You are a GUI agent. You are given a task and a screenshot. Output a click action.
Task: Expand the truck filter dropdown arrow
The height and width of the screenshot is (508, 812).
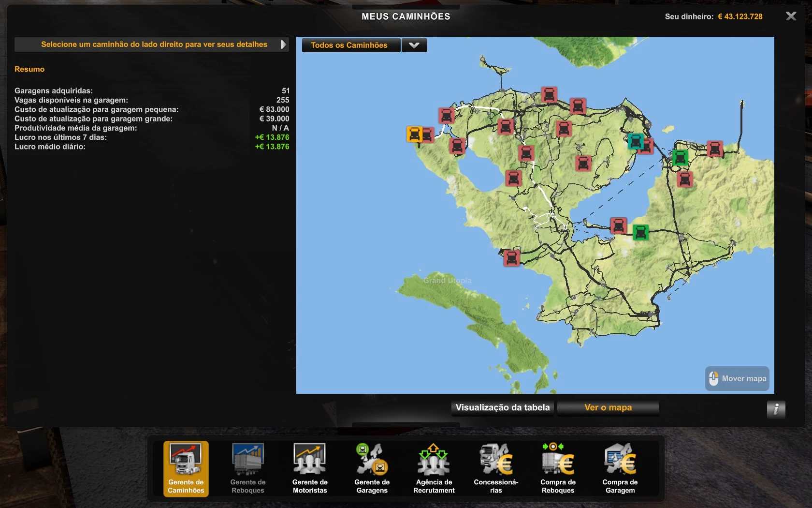coord(414,45)
